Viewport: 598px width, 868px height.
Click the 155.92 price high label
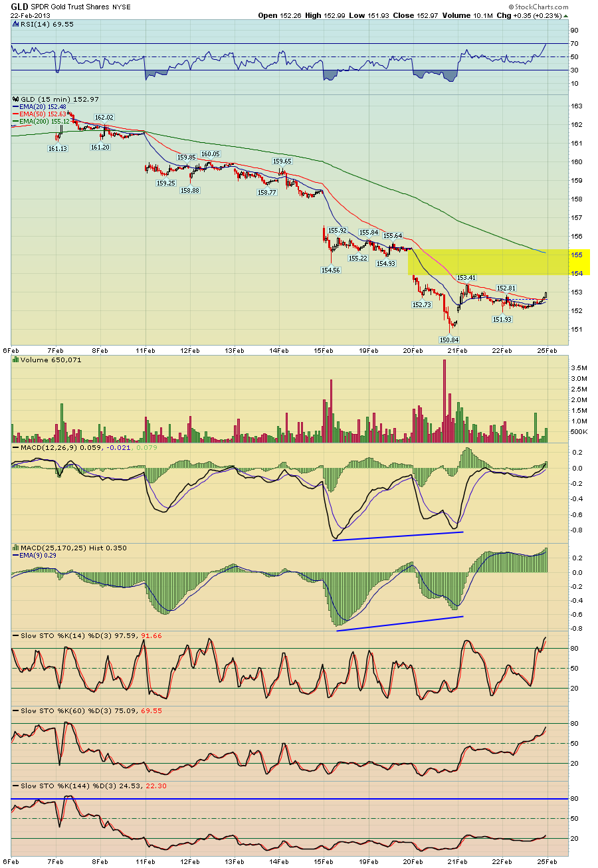pos(338,230)
